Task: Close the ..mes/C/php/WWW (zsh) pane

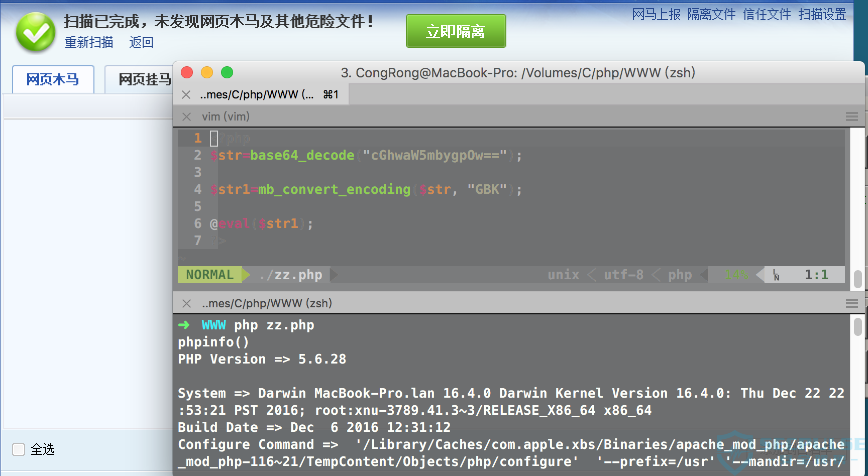Action: (186, 303)
